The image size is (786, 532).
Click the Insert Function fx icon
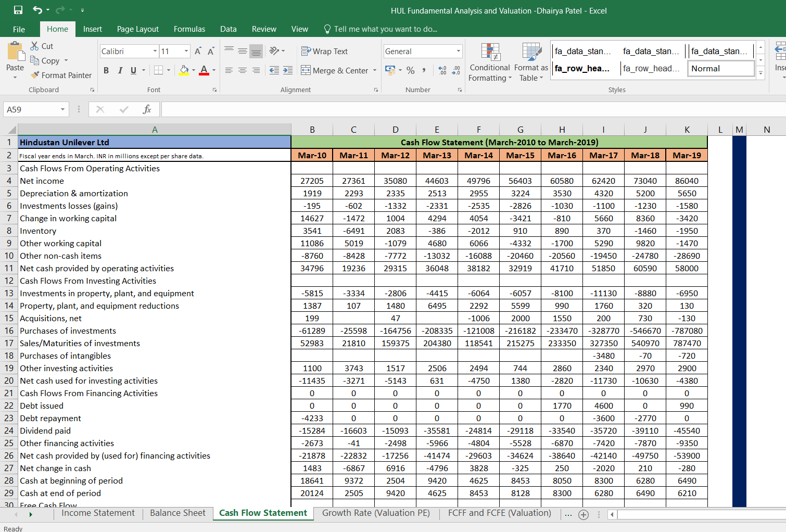click(x=147, y=109)
